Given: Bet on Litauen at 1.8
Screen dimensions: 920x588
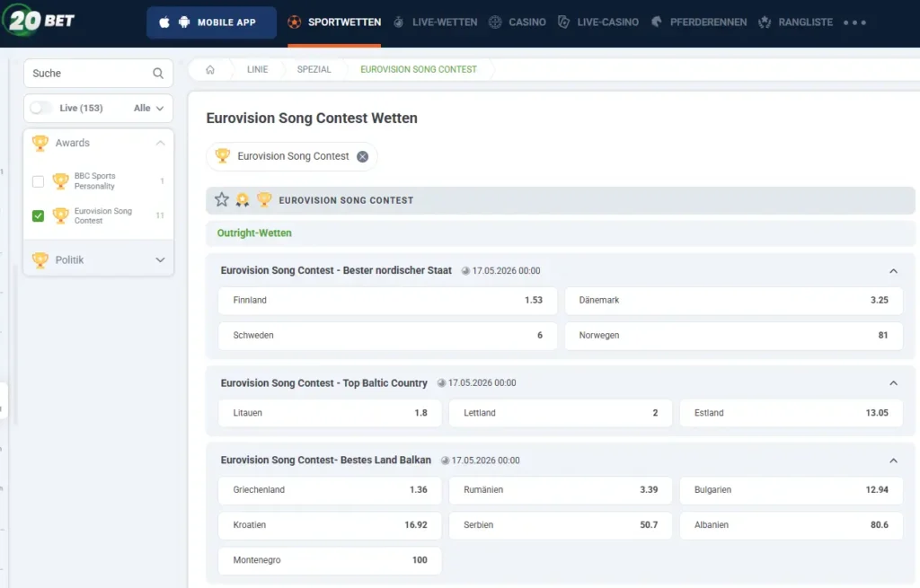Looking at the screenshot, I should point(330,413).
